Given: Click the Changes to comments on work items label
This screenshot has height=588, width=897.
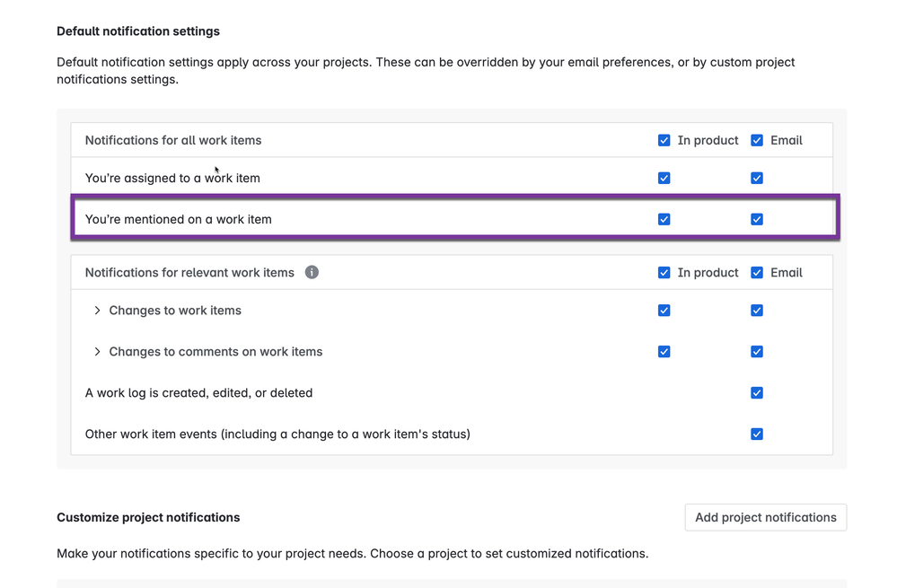Looking at the screenshot, I should (x=215, y=352).
